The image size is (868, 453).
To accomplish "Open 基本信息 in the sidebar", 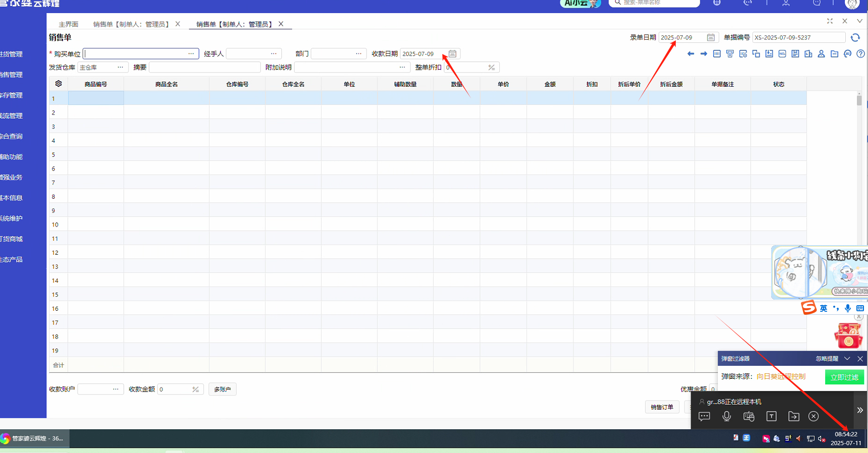I will (11, 198).
